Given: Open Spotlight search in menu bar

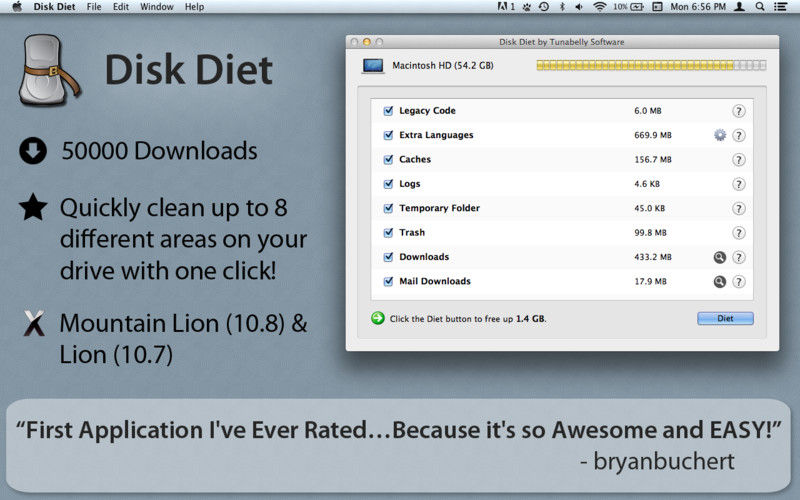Looking at the screenshot, I should [x=760, y=7].
